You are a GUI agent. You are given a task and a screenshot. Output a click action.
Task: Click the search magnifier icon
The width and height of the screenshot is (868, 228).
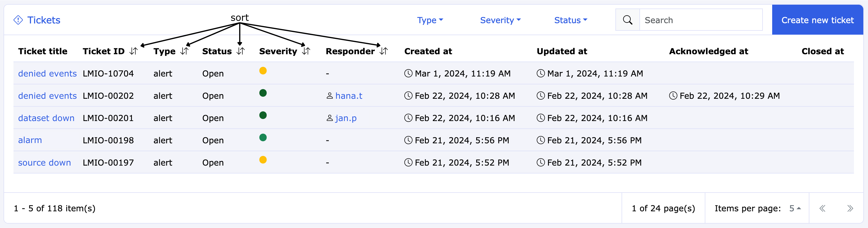pyautogui.click(x=627, y=20)
